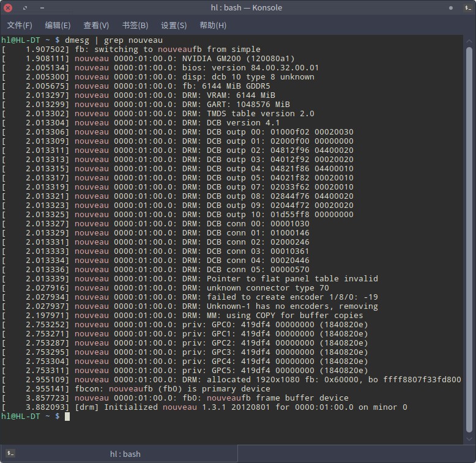Click the 'priv: GPC0: 419df4' line
The width and height of the screenshot is (476, 463).
click(185, 325)
